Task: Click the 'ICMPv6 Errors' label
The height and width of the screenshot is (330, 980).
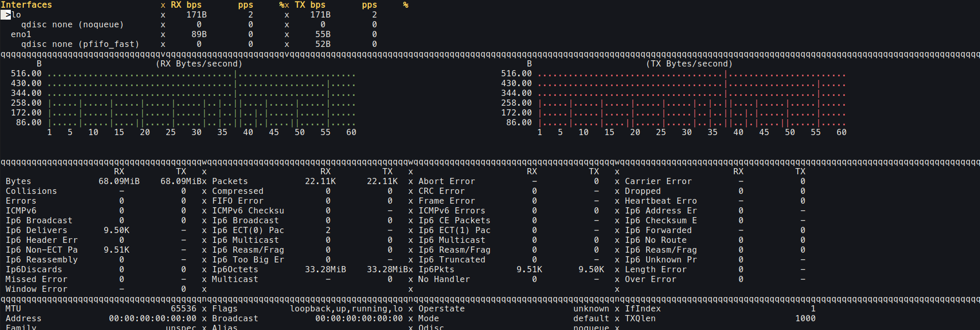Action: coord(452,211)
